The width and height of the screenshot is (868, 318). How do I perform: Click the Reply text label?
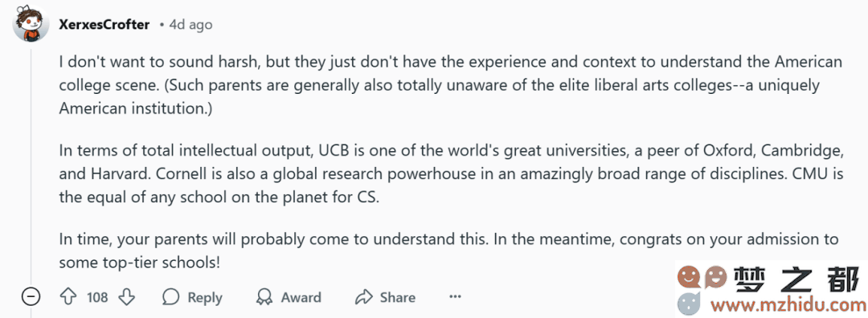pyautogui.click(x=205, y=298)
